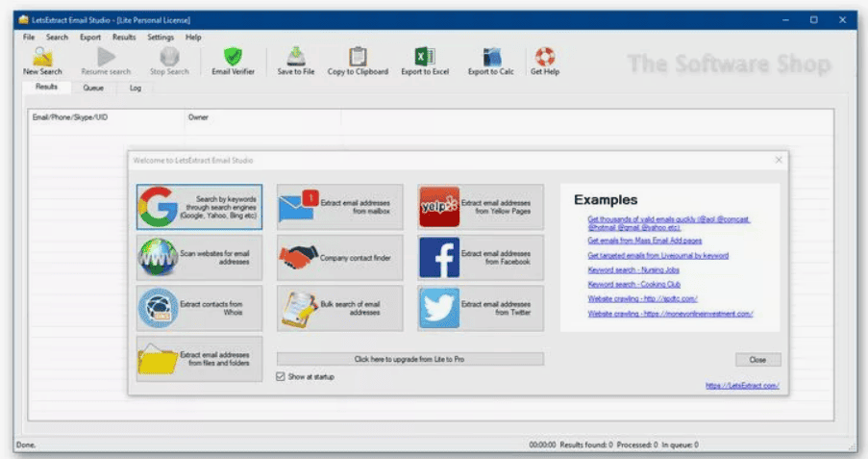The height and width of the screenshot is (459, 868).
Task: Open 'Get thousands of valid emails quickly' example
Action: click(x=669, y=223)
